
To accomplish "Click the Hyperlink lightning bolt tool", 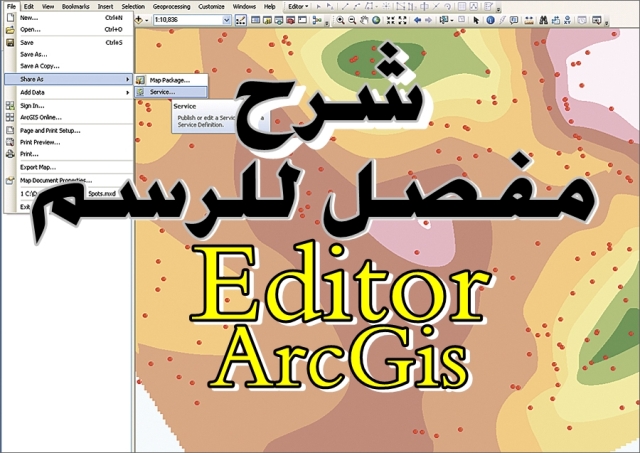I will [x=502, y=20].
